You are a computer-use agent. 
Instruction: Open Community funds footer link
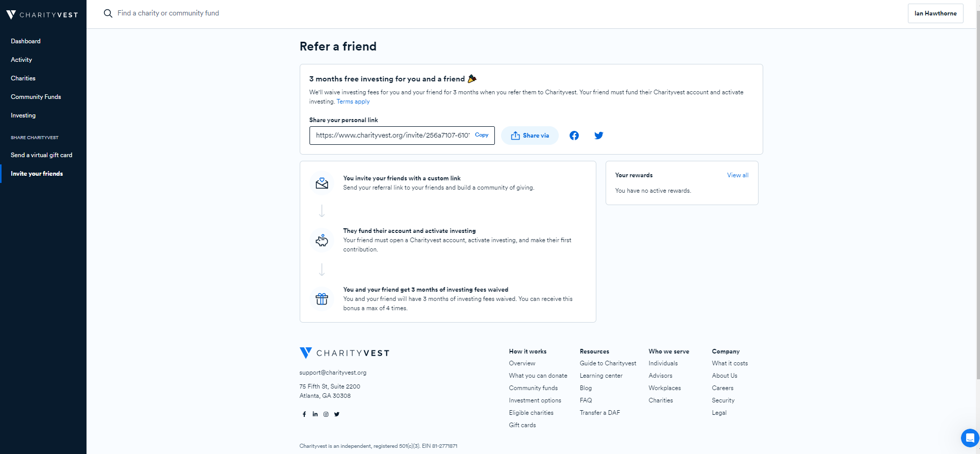pos(534,388)
